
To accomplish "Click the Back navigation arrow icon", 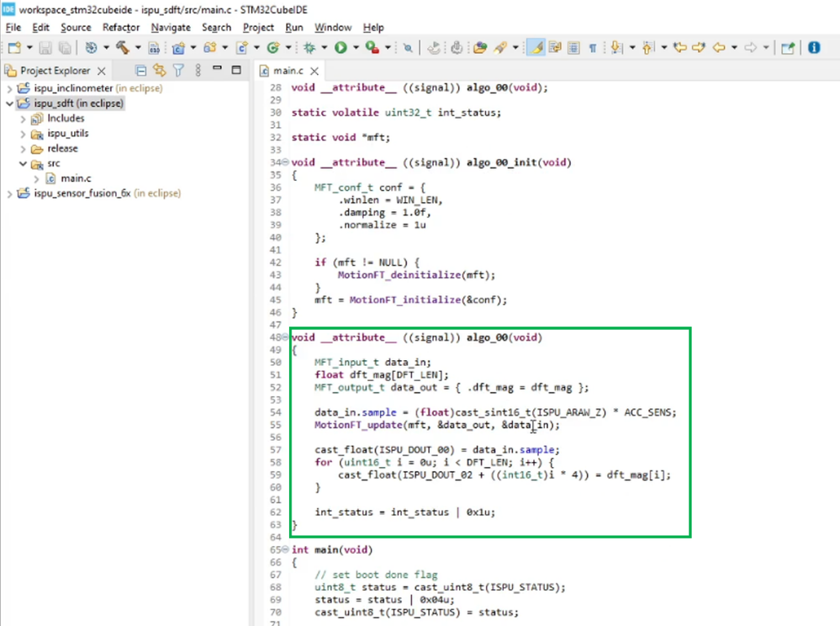I will [x=719, y=48].
